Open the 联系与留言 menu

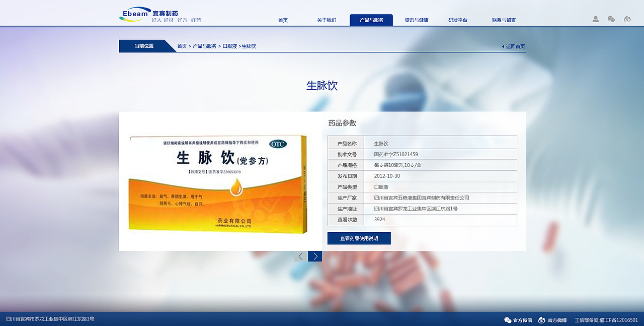(504, 20)
